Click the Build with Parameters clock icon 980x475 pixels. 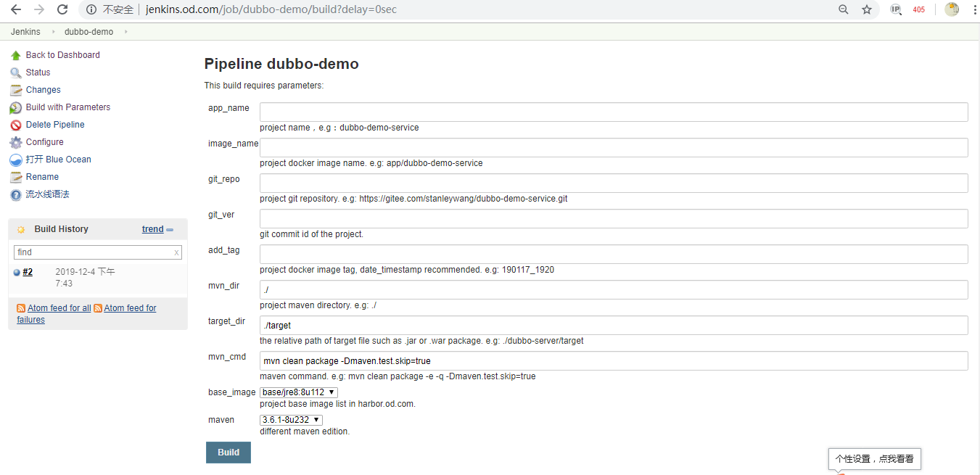pos(16,107)
